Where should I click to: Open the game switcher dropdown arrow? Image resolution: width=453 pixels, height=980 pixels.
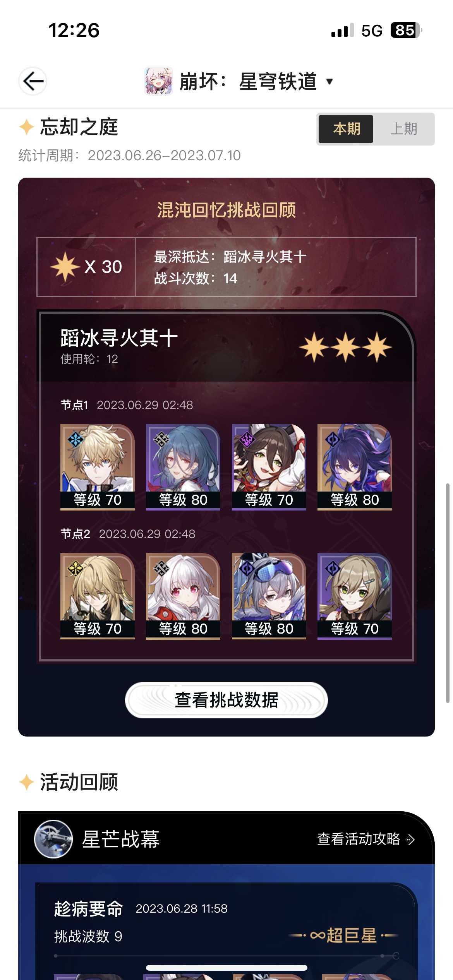[x=329, y=81]
